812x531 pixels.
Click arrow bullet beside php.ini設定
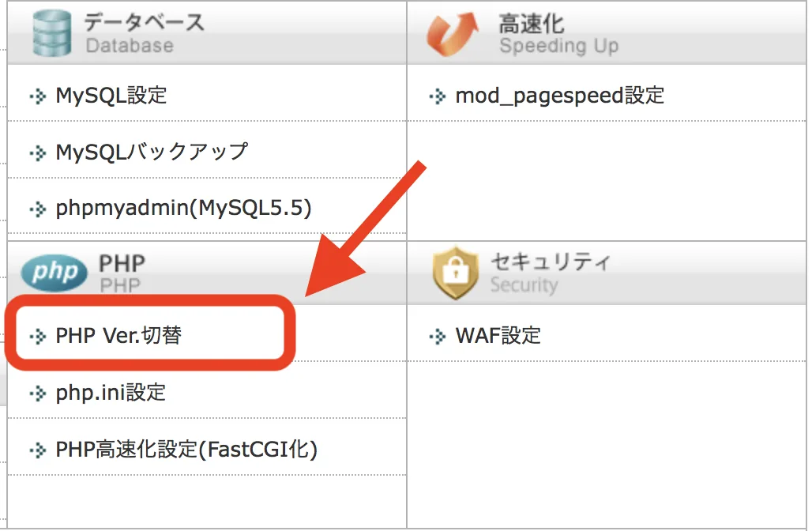coord(37,394)
